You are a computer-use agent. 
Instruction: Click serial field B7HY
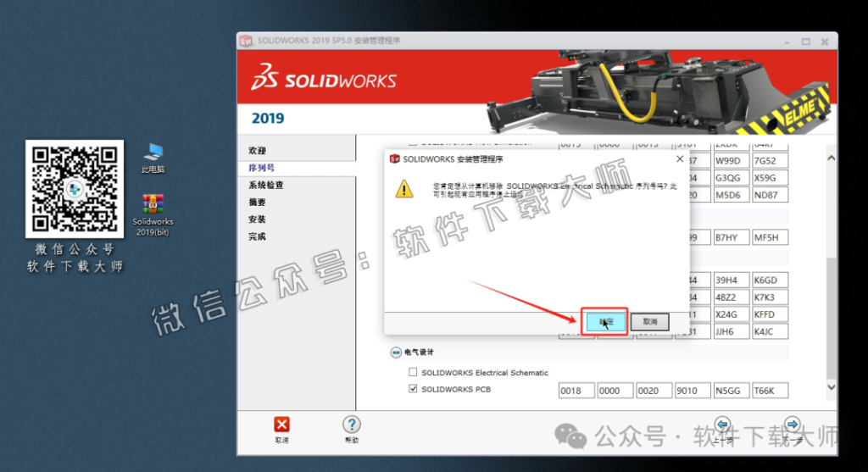point(732,237)
